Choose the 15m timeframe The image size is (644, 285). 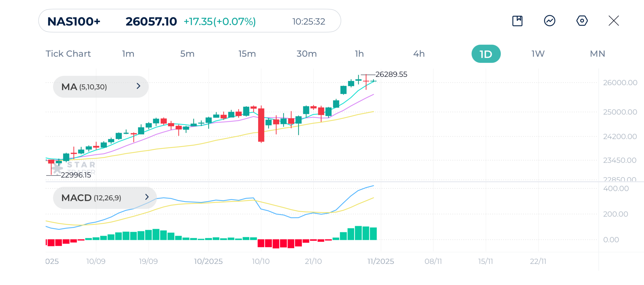tap(247, 54)
